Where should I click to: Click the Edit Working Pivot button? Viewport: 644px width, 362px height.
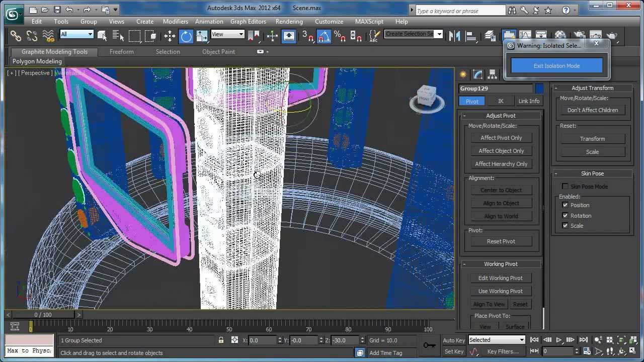coord(501,278)
